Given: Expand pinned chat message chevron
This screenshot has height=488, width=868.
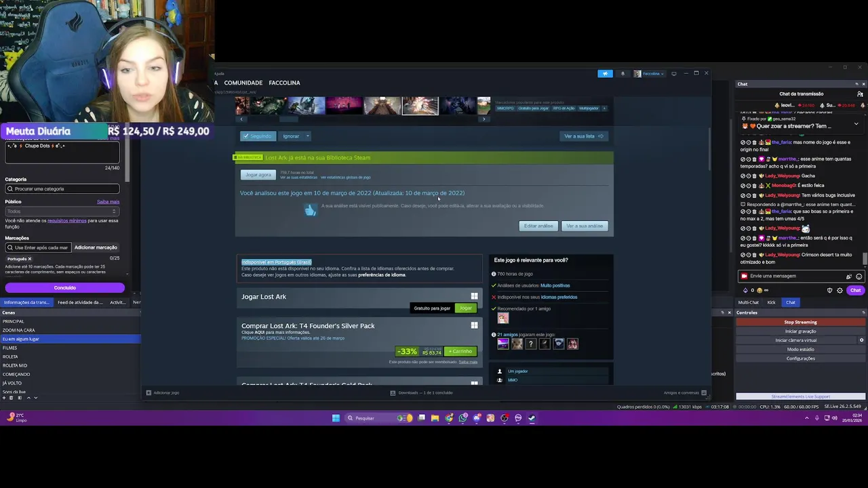Looking at the screenshot, I should 856,124.
